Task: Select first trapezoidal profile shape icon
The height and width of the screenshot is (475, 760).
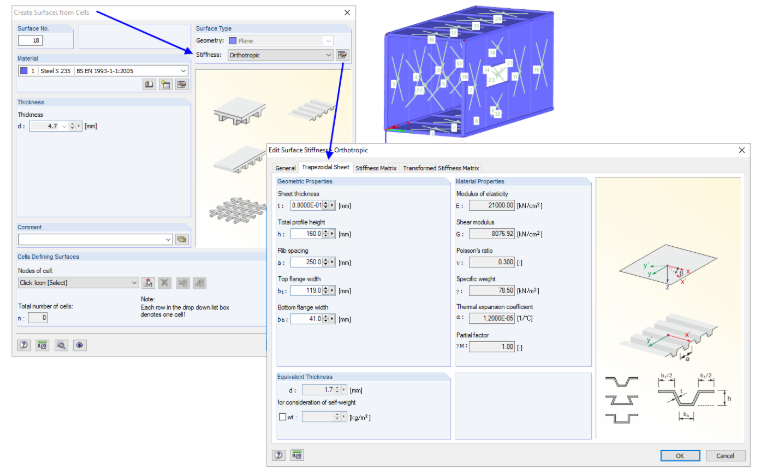Action: tap(621, 381)
